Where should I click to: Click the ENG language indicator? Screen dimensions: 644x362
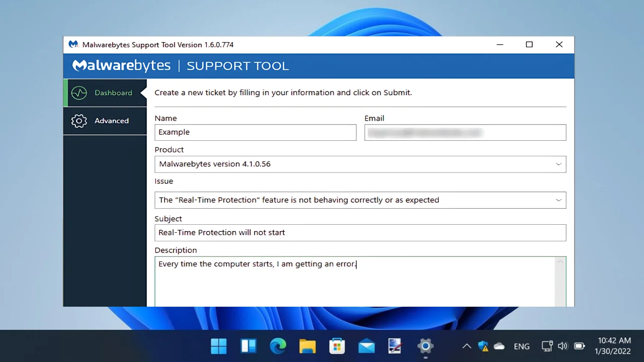point(522,346)
